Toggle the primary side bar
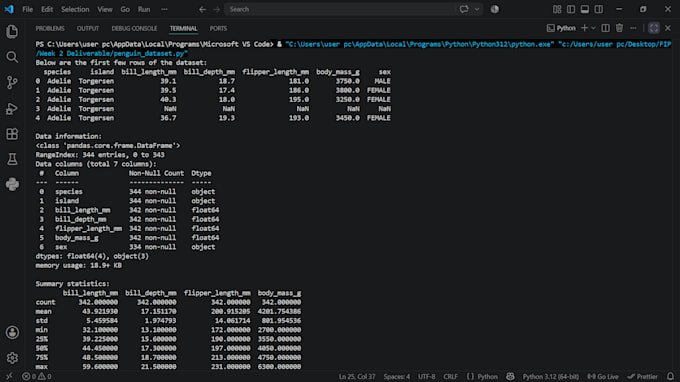680x382 pixels. [x=571, y=9]
